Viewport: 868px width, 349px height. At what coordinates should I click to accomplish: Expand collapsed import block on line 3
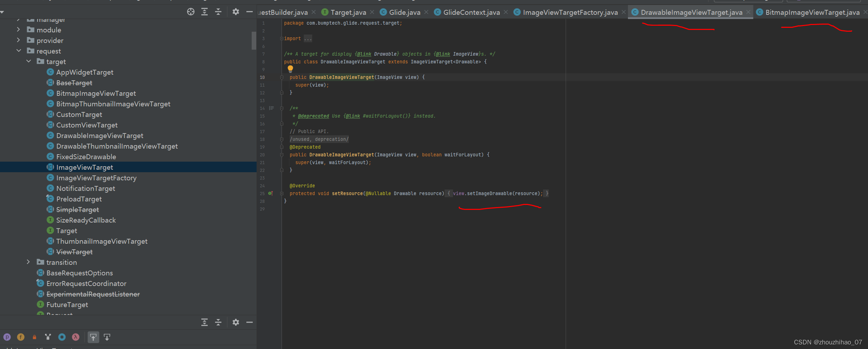(x=281, y=38)
